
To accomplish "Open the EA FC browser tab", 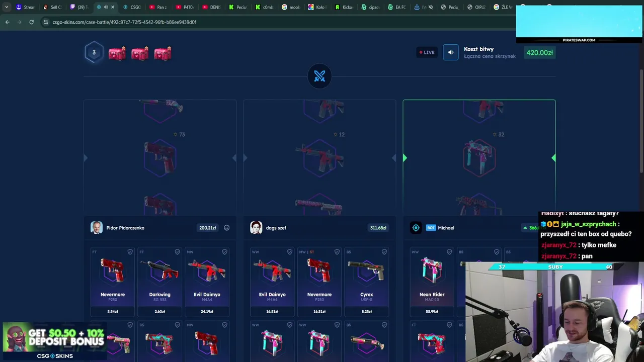I will pyautogui.click(x=397, y=7).
